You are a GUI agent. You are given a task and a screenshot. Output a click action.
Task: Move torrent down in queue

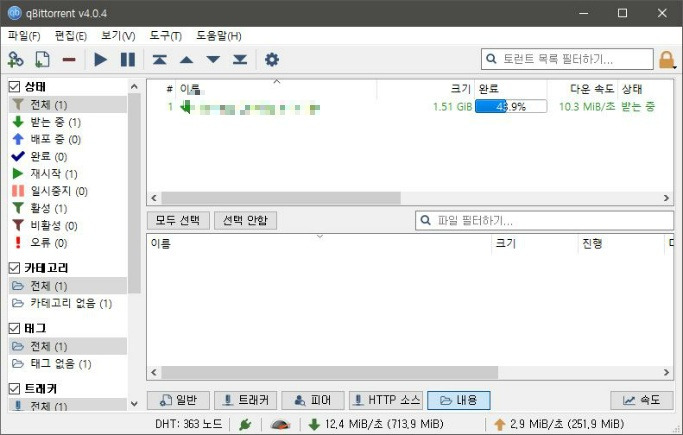click(213, 60)
